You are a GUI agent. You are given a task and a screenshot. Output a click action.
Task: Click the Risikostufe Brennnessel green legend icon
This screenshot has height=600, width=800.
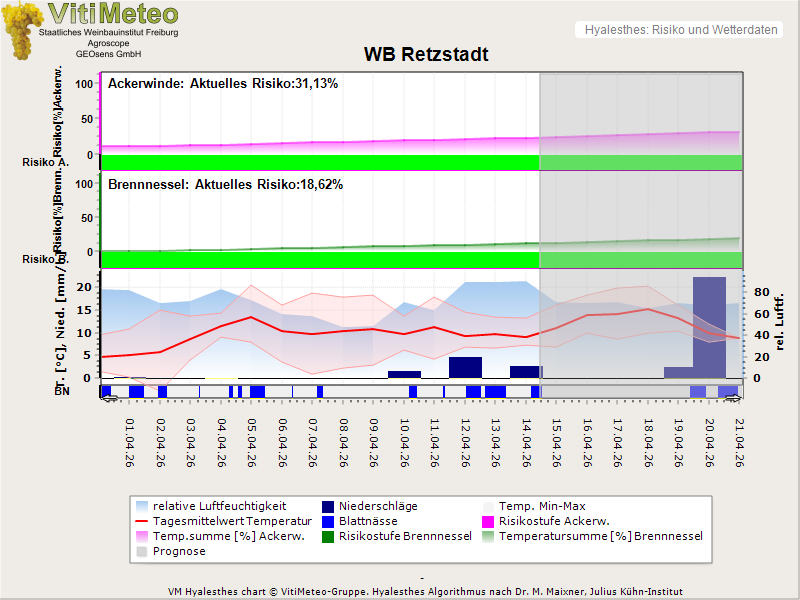coord(329,536)
